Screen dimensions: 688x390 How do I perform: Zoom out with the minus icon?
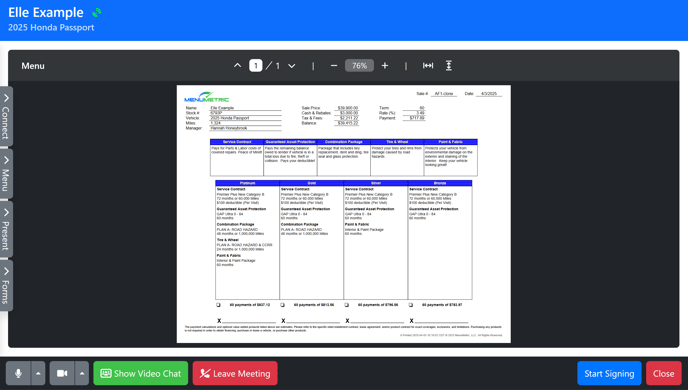coord(334,66)
